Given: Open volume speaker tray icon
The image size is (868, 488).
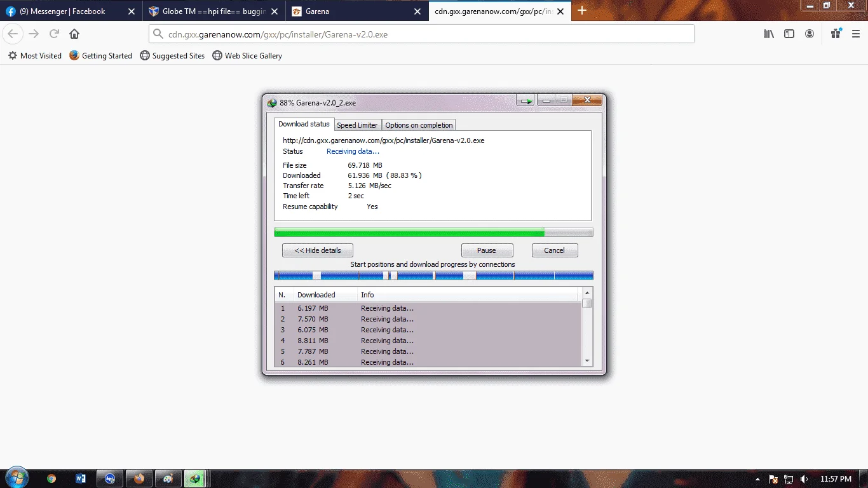Looking at the screenshot, I should 804,479.
